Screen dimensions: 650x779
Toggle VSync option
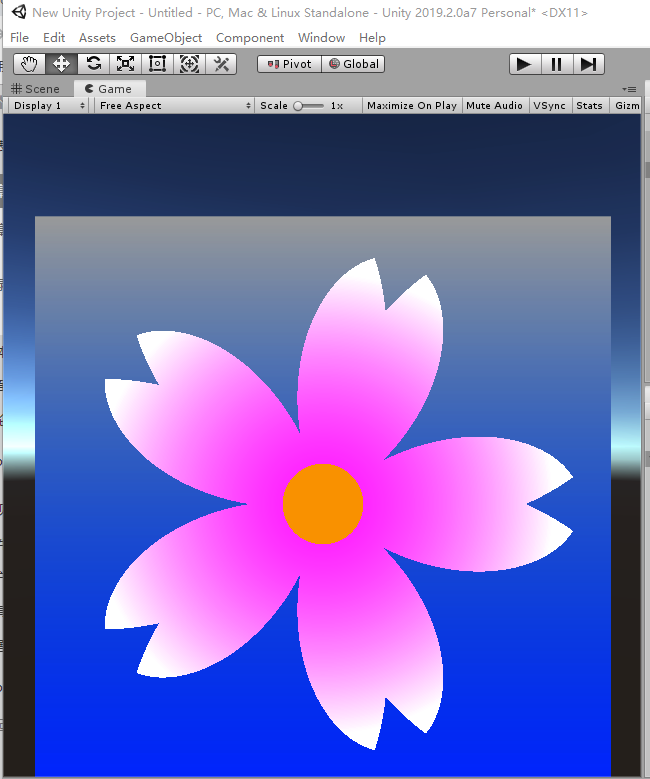[x=549, y=105]
